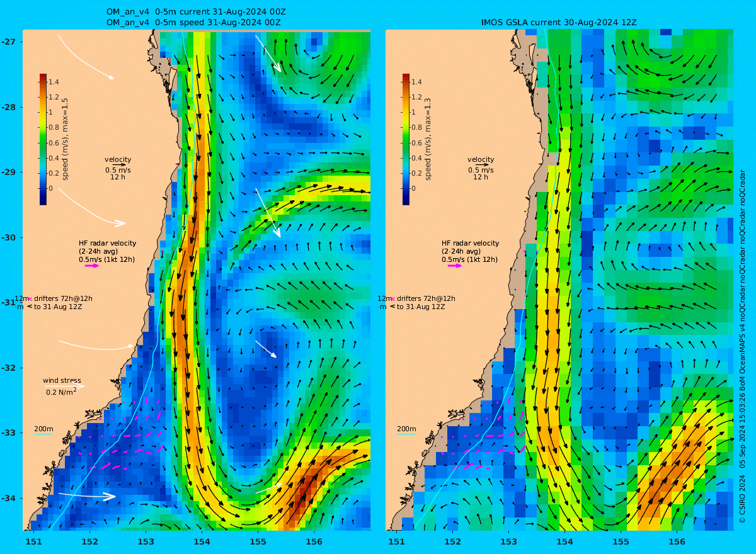Click the 154 longitude label under IMOS GSLA map

[564, 541]
